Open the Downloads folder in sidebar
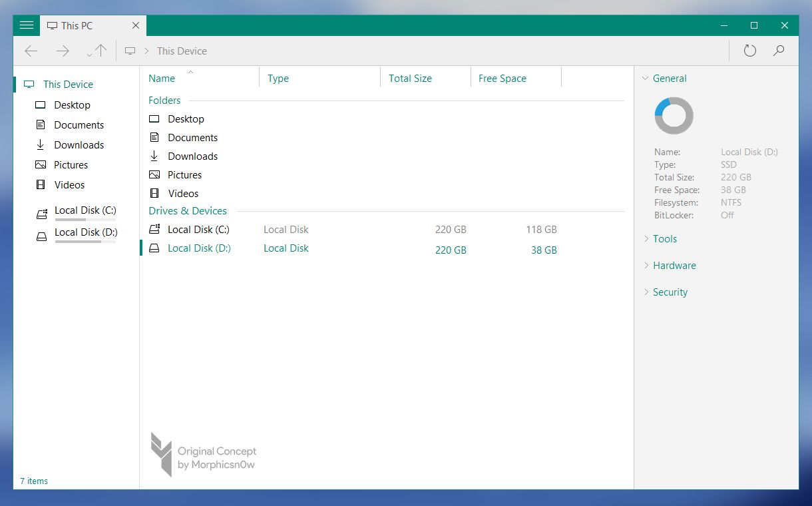 pyautogui.click(x=79, y=144)
